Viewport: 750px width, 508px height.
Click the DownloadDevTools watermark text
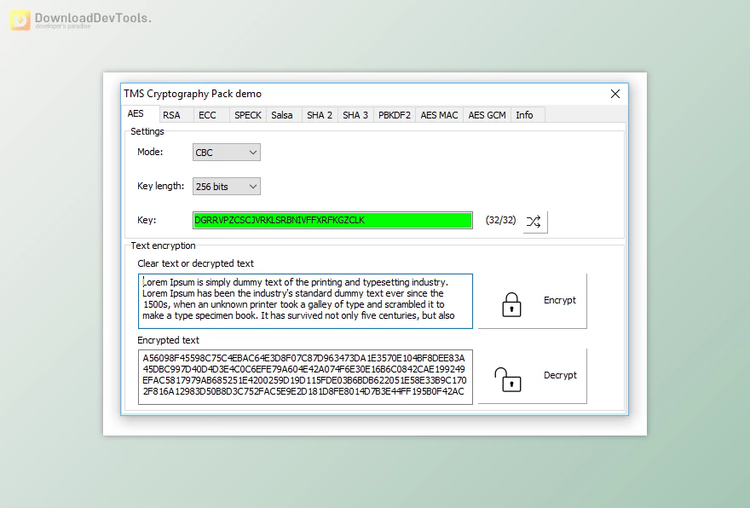pyautogui.click(x=93, y=18)
